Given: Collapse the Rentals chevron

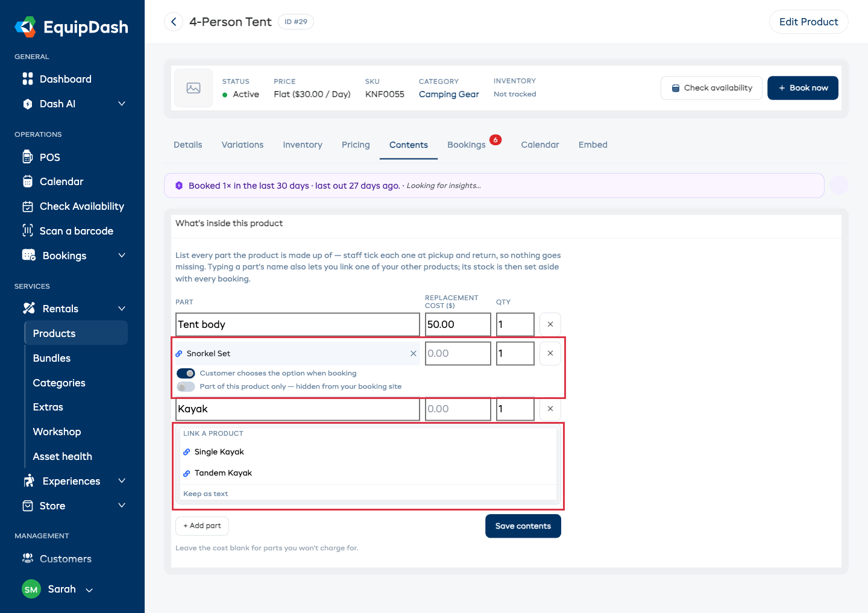Looking at the screenshot, I should [x=122, y=309].
